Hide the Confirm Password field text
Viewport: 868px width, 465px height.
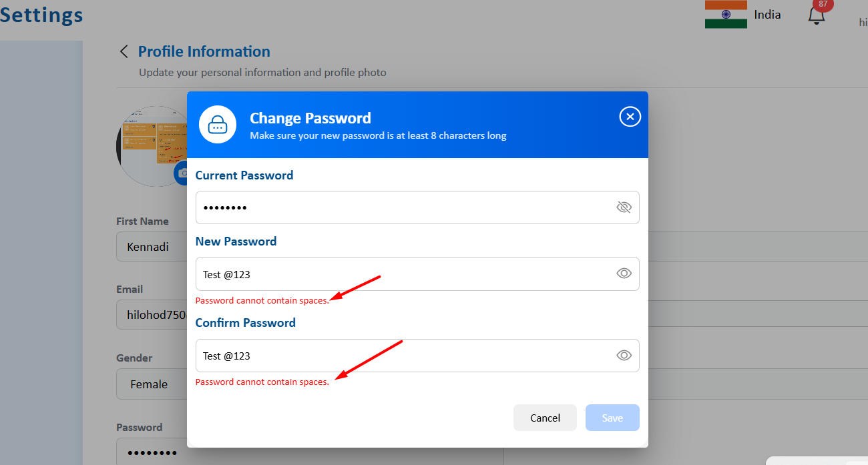tap(624, 356)
